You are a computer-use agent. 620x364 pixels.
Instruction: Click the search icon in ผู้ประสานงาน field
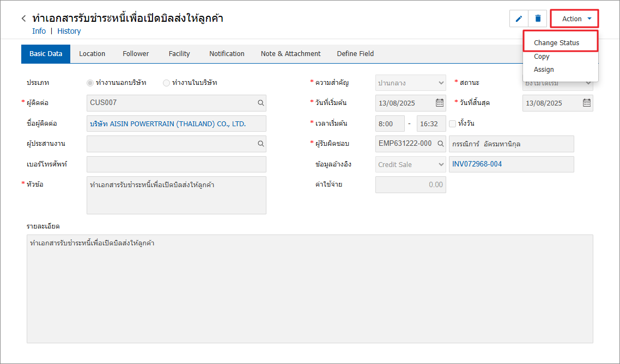coord(261,144)
